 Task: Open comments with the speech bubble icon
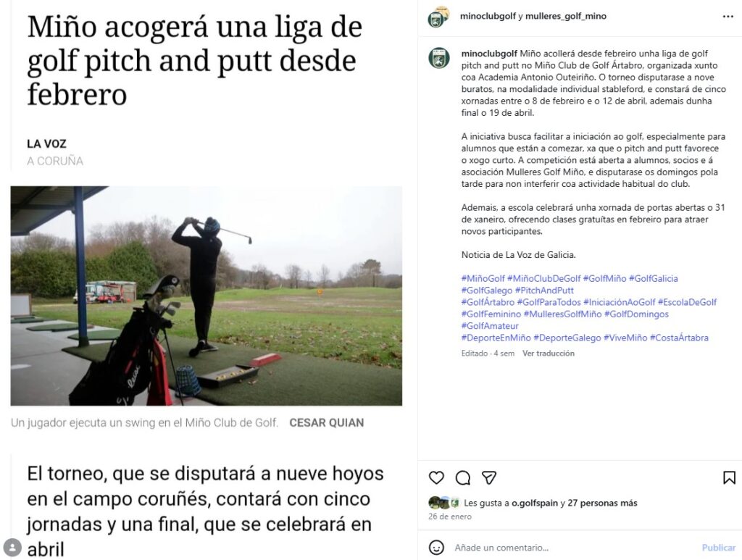click(x=463, y=477)
